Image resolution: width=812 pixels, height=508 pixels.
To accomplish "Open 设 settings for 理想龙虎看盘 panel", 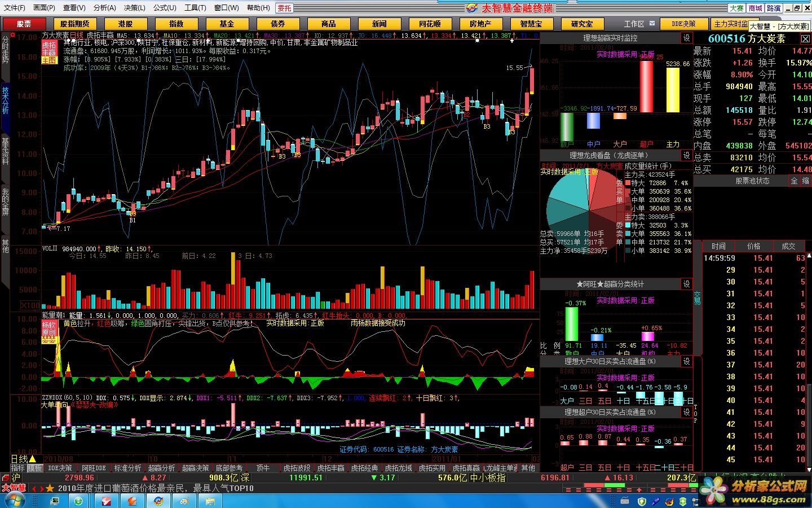I will (x=687, y=155).
